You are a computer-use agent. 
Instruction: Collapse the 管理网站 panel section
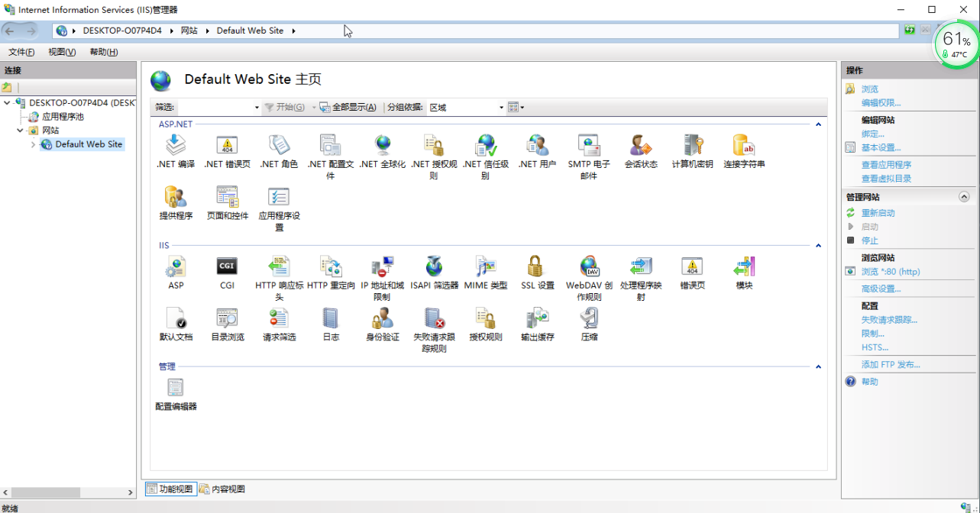click(x=964, y=197)
